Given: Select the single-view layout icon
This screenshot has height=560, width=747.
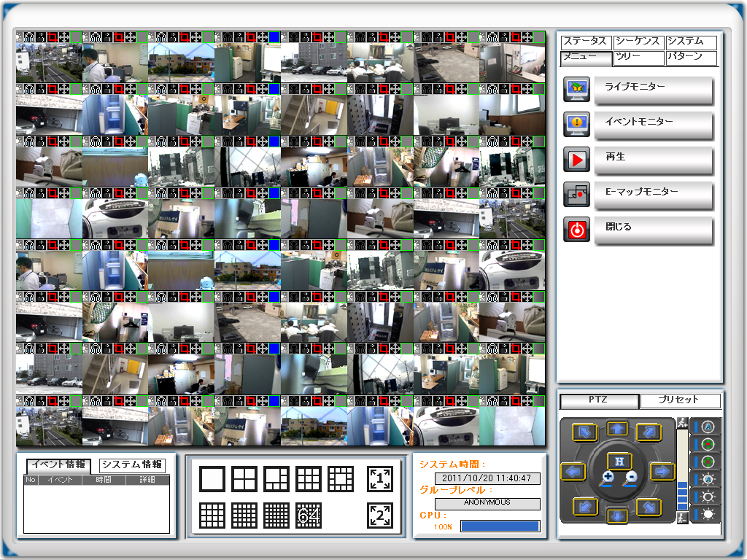Looking at the screenshot, I should tap(212, 479).
